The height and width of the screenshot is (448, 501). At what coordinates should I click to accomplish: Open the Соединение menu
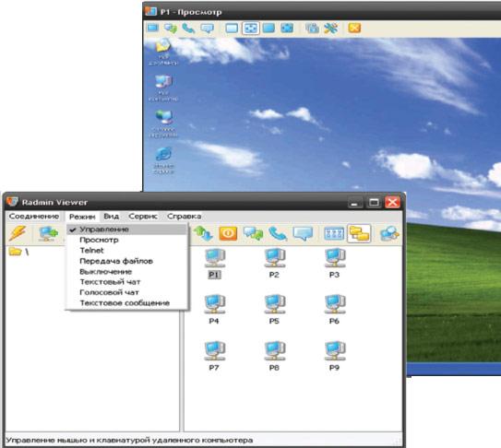coord(34,217)
